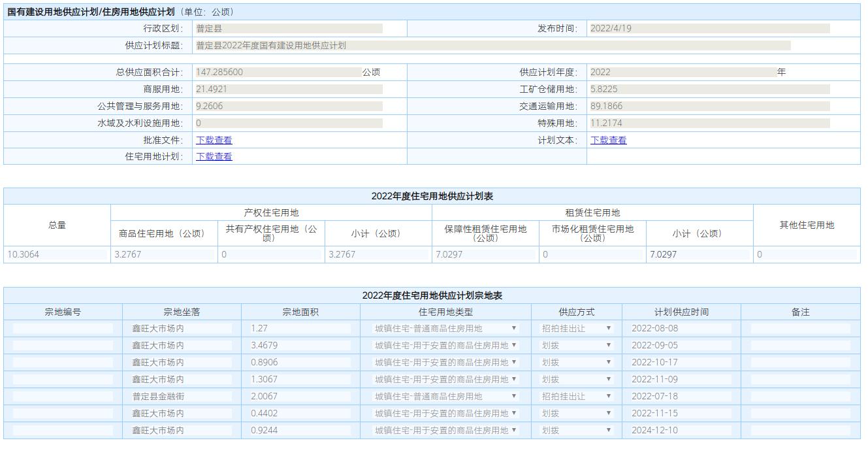The image size is (868, 449).
Task: Click 宗地面积 field 0.9244
Action: pyautogui.click(x=300, y=430)
